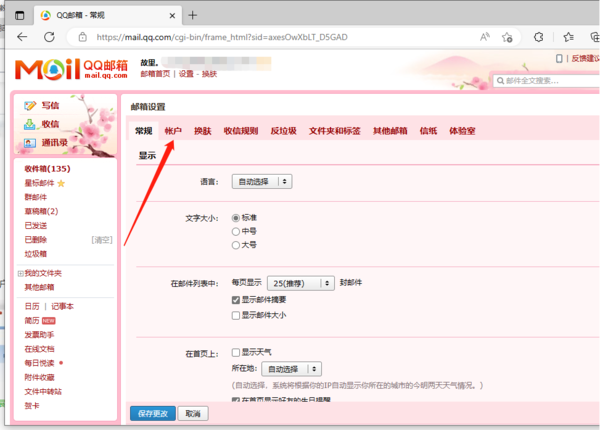Open the 反垃圾 tab

284,131
